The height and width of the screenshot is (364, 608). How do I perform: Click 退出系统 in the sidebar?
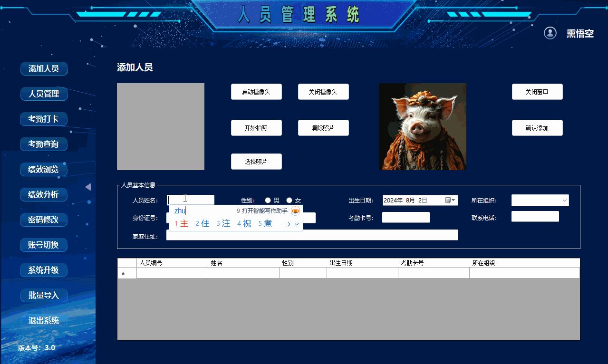pyautogui.click(x=44, y=320)
